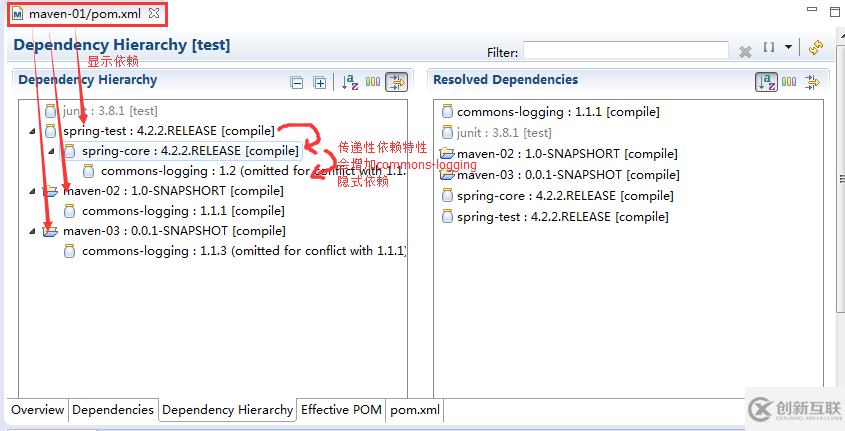The height and width of the screenshot is (431, 845).
Task: Click the jar icon of junit in hierarchy tree
Action: (x=50, y=111)
